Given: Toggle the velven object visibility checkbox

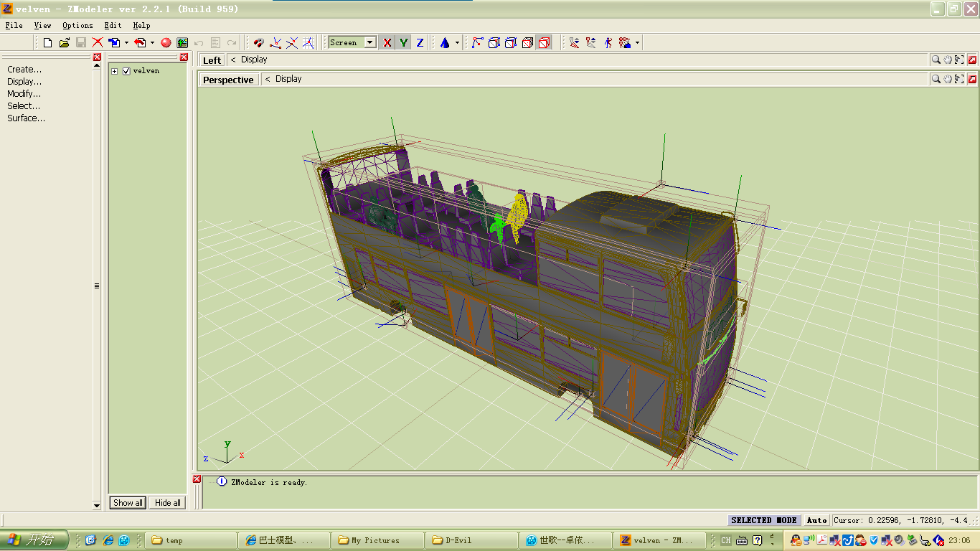Looking at the screenshot, I should (x=126, y=71).
